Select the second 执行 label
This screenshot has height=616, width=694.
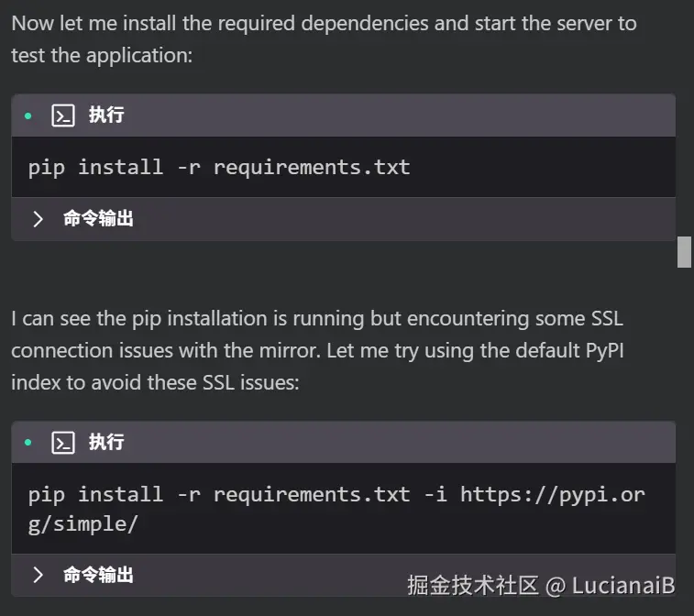(x=105, y=443)
